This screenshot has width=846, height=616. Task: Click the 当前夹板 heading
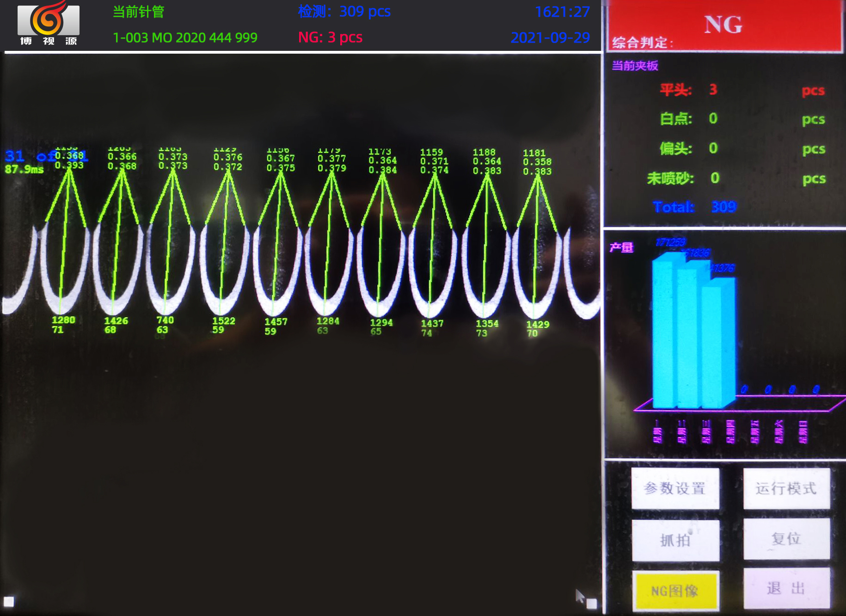pyautogui.click(x=635, y=66)
